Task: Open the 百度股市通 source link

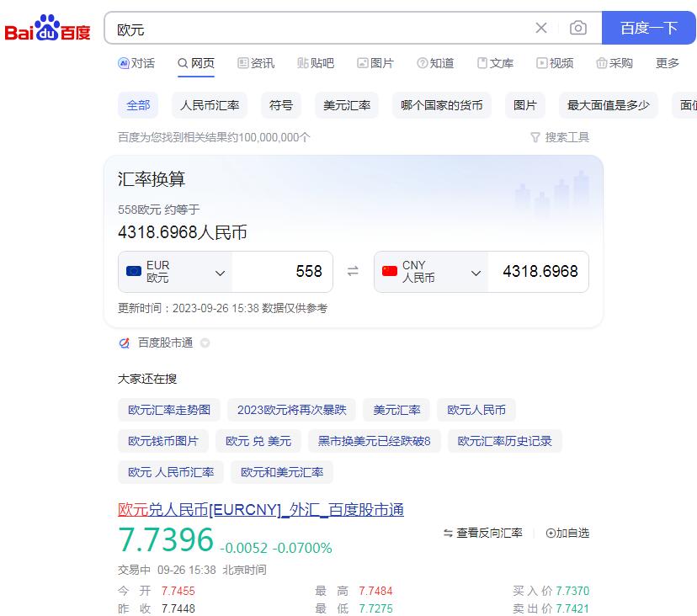Action: pyautogui.click(x=165, y=343)
